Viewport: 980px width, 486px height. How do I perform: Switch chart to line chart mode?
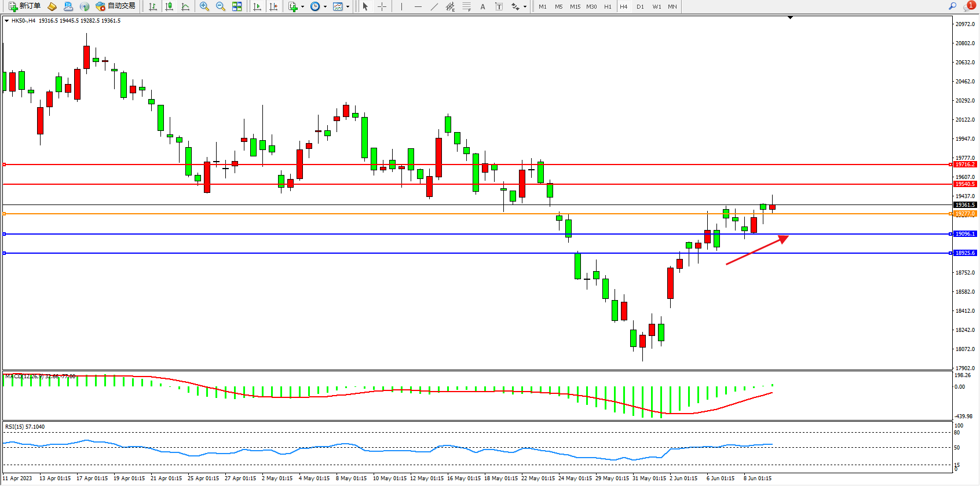[x=185, y=6]
